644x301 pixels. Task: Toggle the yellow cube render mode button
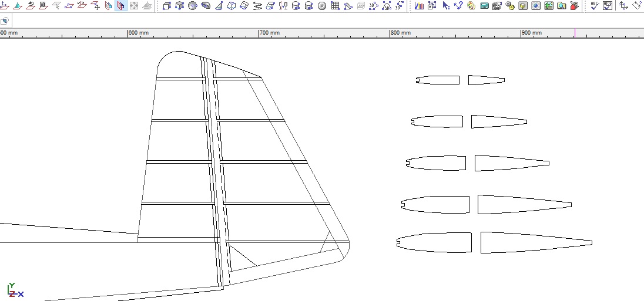tap(522, 6)
